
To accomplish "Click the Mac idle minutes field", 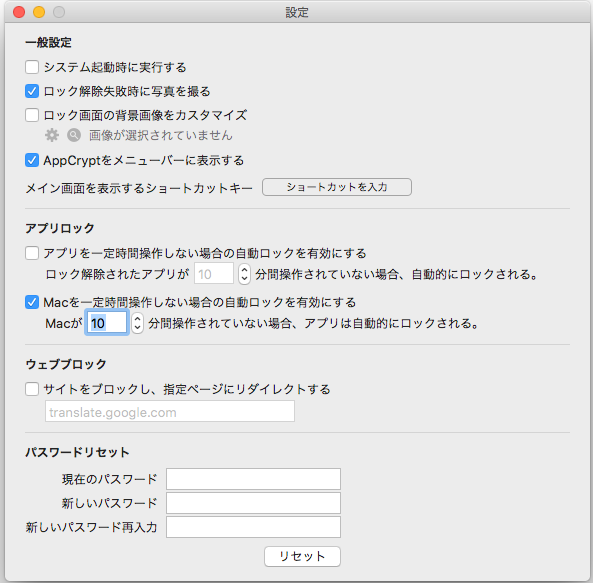I will pos(107,323).
